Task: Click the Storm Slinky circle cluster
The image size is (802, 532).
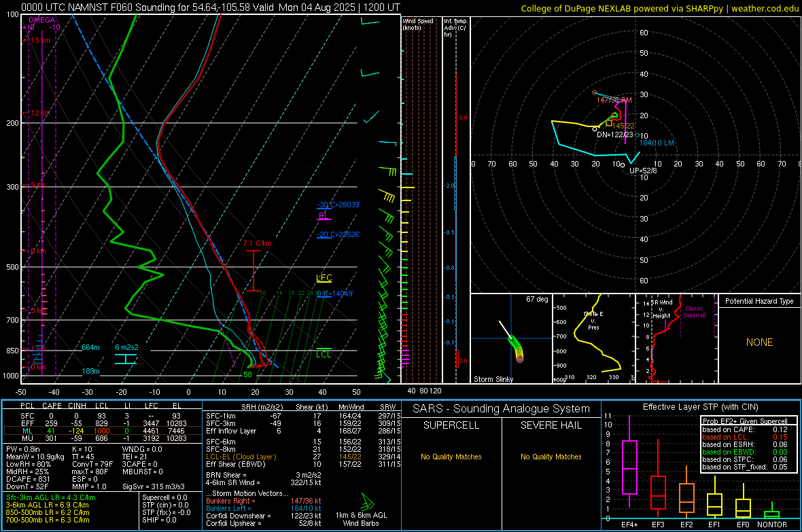Action: 516,349
